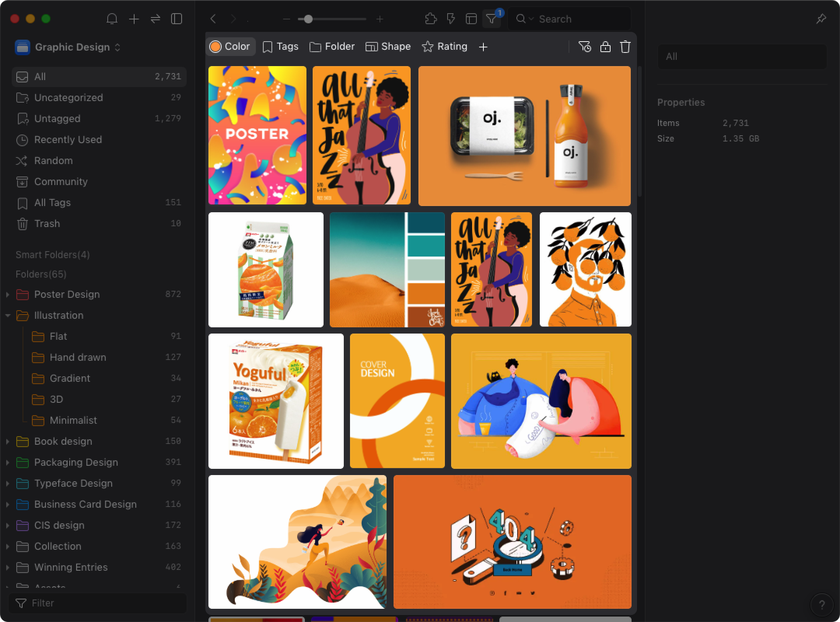The height and width of the screenshot is (622, 840).
Task: Toggle the filter active state button
Action: 492,19
